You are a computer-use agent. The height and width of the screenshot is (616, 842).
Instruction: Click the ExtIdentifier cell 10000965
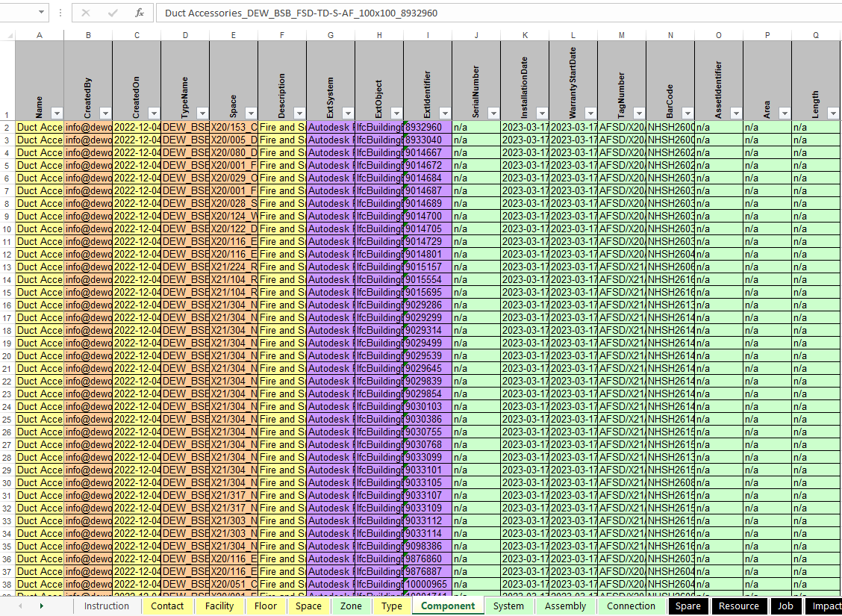[x=428, y=585]
